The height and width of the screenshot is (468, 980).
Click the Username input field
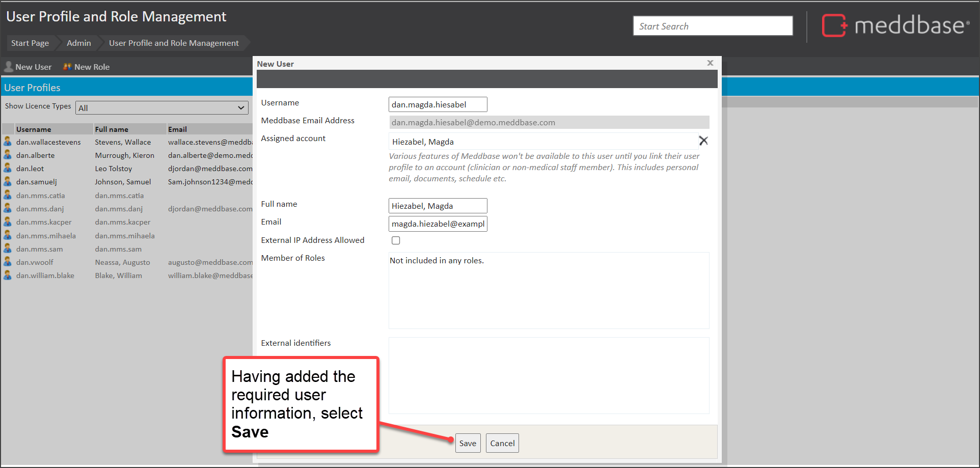point(438,104)
